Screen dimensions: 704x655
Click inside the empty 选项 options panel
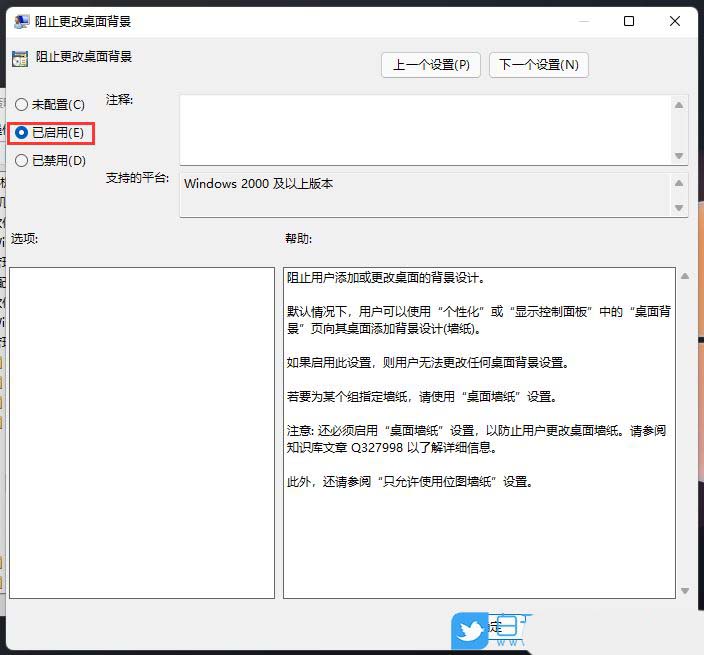coord(141,432)
